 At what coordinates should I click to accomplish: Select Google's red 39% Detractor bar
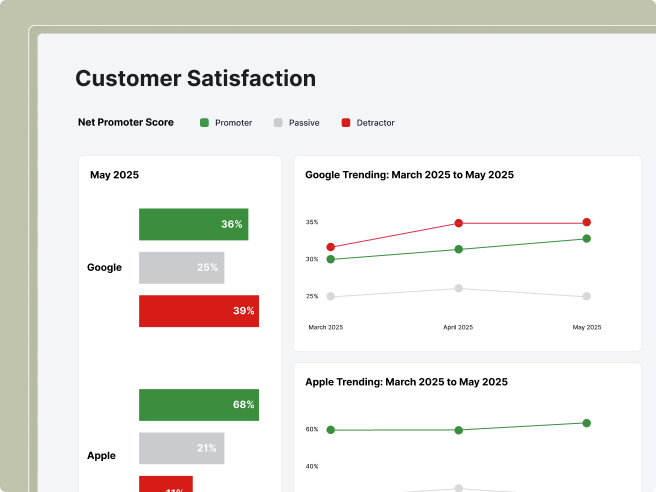198,311
